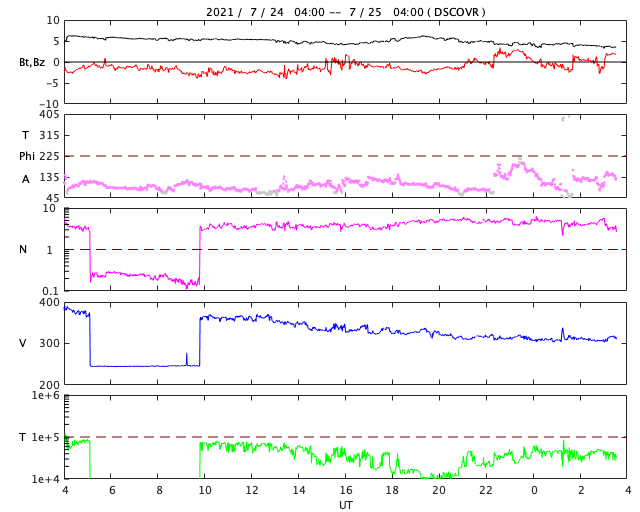Image resolution: width=640 pixels, height=512 pixels.
Task: Click the plot title date range text
Action: tap(345, 12)
